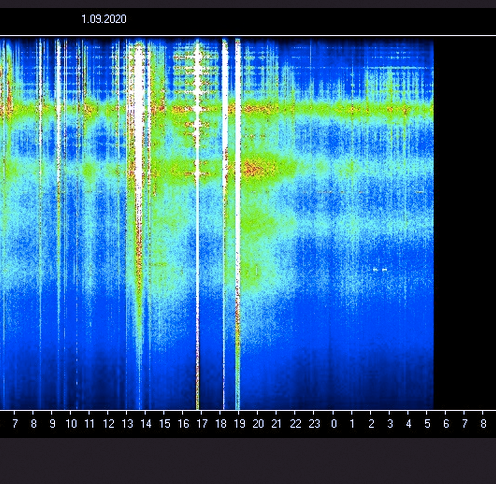
Task: Select the 22 hour axis label
Action: click(x=296, y=424)
